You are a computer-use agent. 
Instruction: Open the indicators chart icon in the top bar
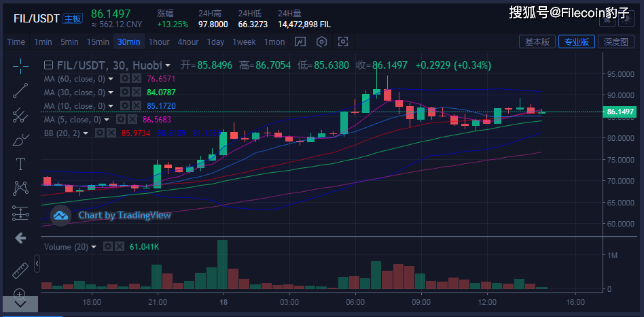[301, 41]
